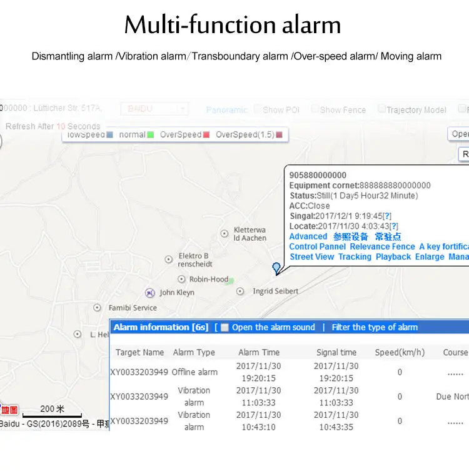Viewport: 469px width, 476px height.
Task: Click the Kletterwald Aachen POI marker
Action: 224,233
